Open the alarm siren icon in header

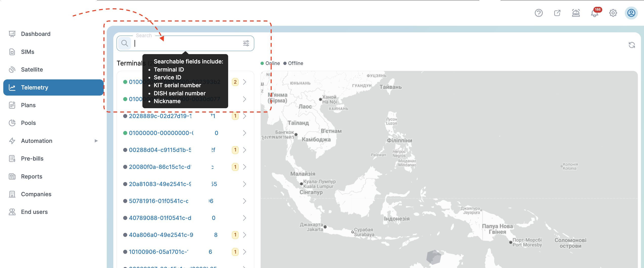(576, 13)
